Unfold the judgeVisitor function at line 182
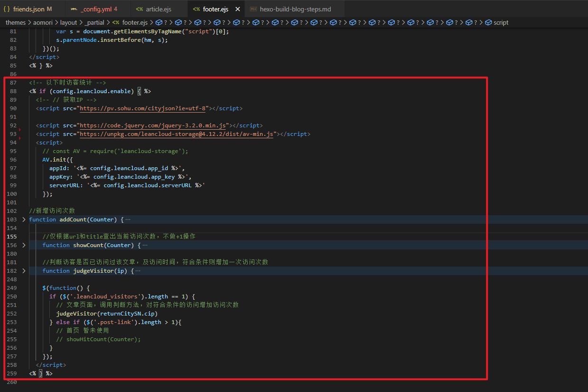The width and height of the screenshot is (588, 392). tap(24, 271)
